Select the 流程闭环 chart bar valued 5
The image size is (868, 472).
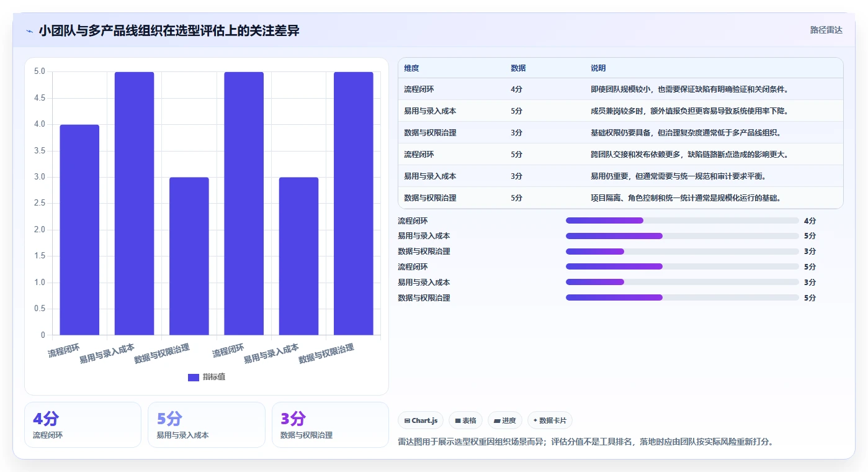point(244,204)
